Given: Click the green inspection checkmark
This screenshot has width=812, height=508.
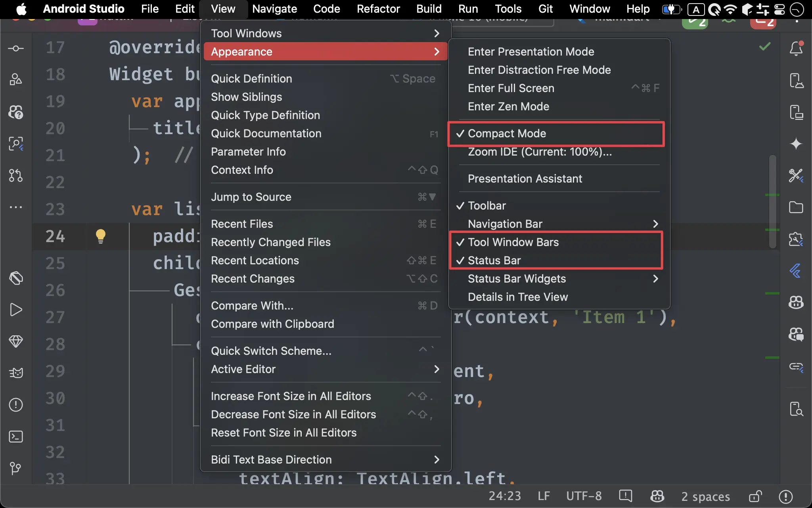Looking at the screenshot, I should pos(765,46).
